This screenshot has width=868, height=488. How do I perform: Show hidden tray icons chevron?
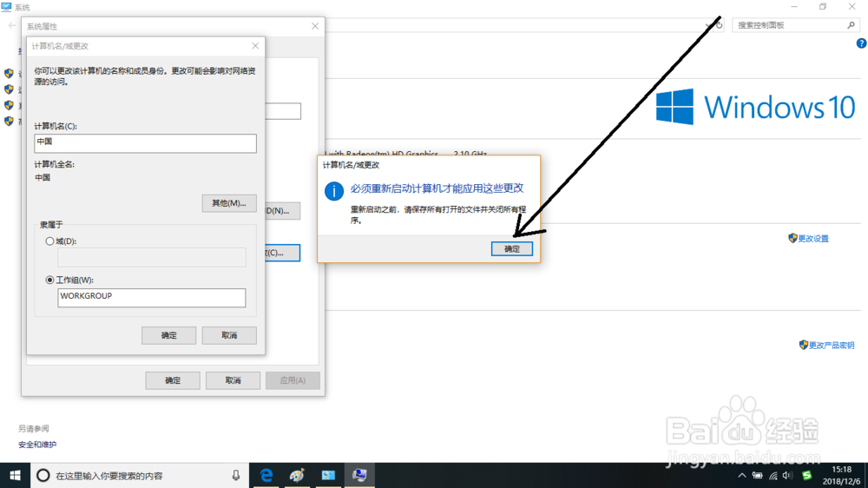[x=742, y=475]
